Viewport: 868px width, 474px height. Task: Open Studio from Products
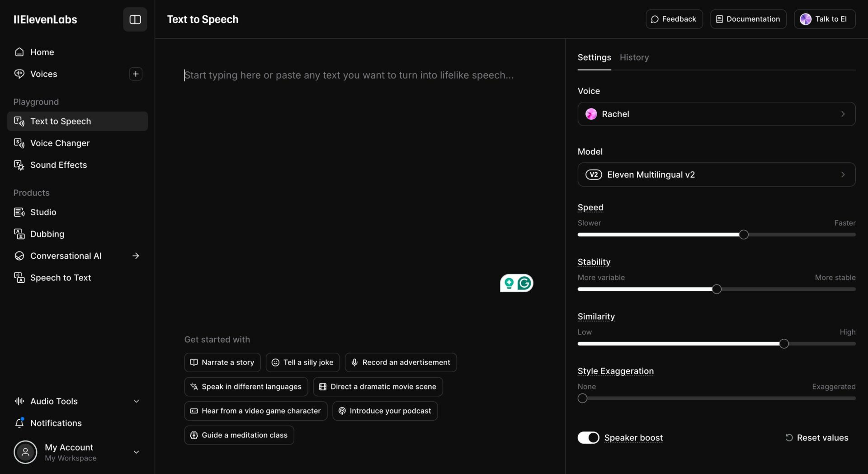[77, 212]
